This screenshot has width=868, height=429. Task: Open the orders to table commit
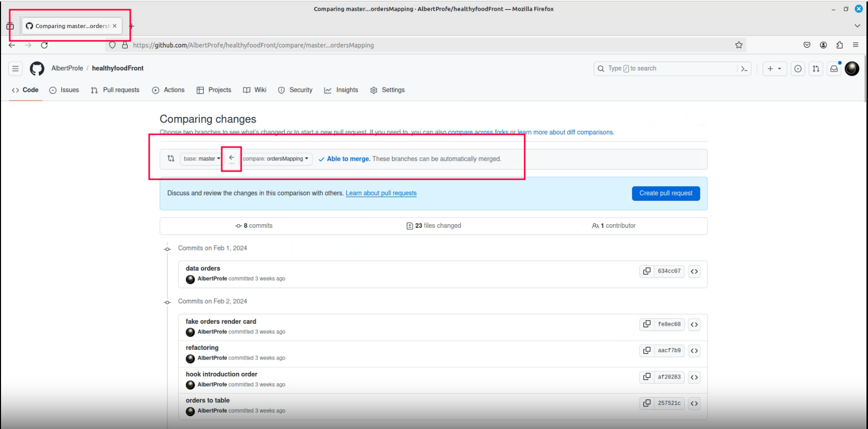(x=207, y=400)
